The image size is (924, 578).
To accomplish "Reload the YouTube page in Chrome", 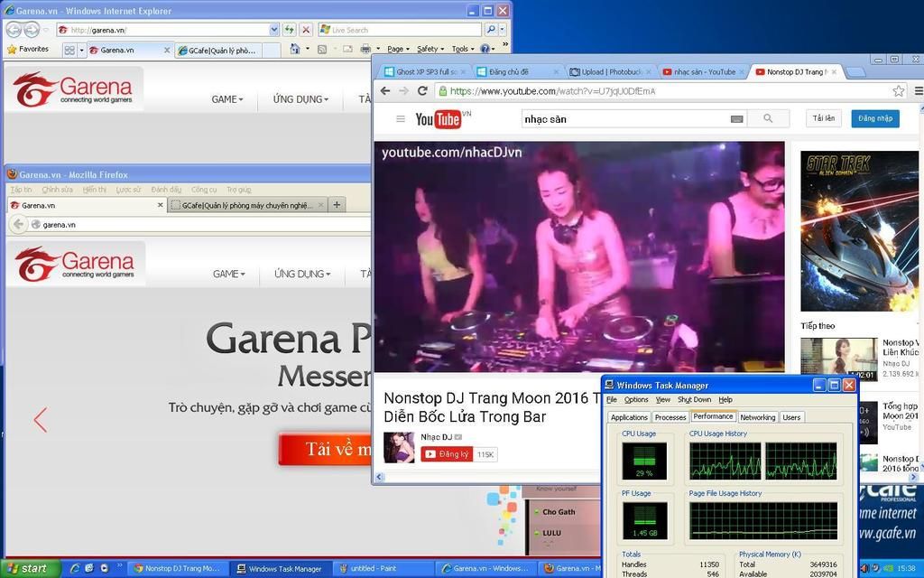I will 422,91.
